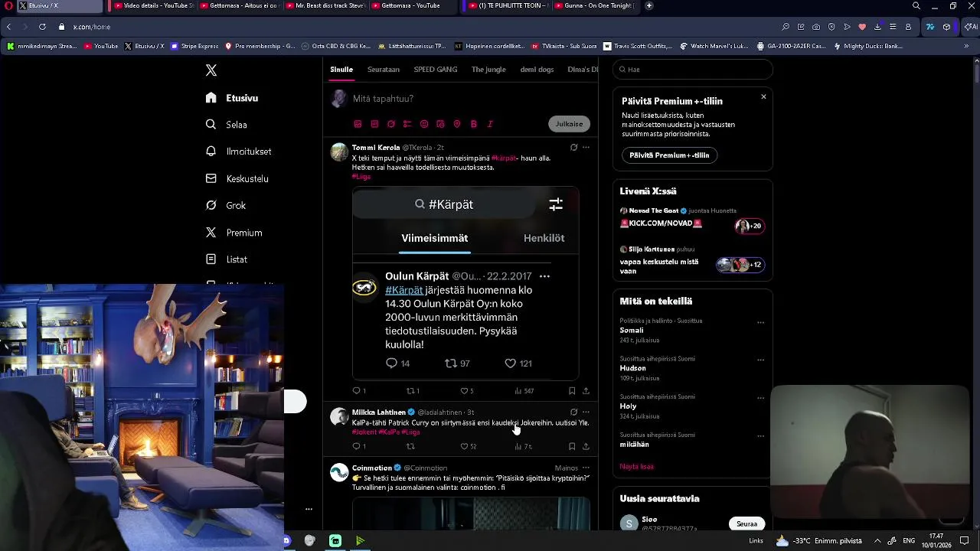980x551 pixels.
Task: Switch to the SPEED GANG tab
Action: [x=436, y=69]
